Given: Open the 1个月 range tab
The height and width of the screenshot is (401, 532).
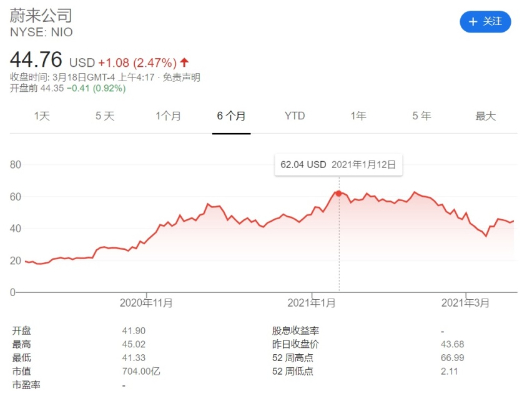Looking at the screenshot, I should (169, 116).
